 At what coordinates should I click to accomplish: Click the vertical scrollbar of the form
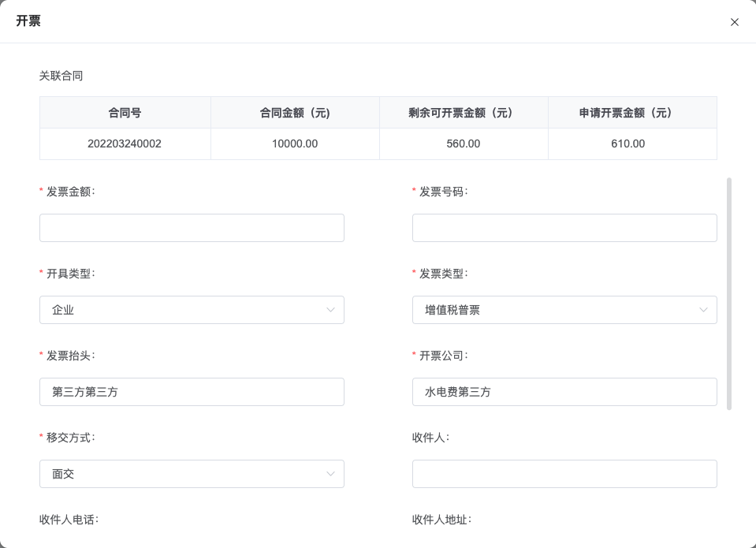coord(729,294)
